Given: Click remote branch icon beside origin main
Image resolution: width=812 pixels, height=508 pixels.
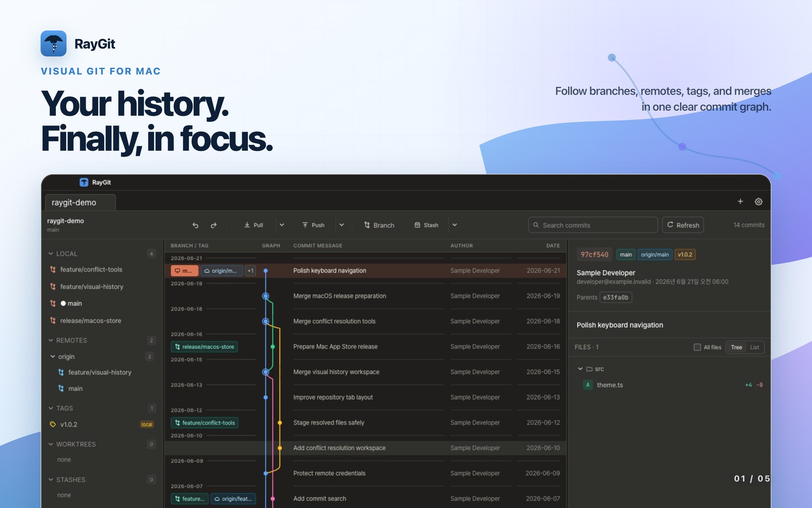Looking at the screenshot, I should point(61,388).
